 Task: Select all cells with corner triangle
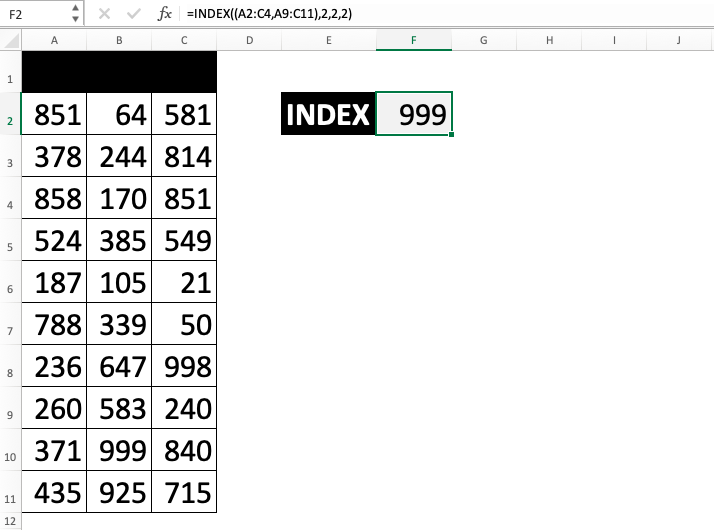click(11, 41)
